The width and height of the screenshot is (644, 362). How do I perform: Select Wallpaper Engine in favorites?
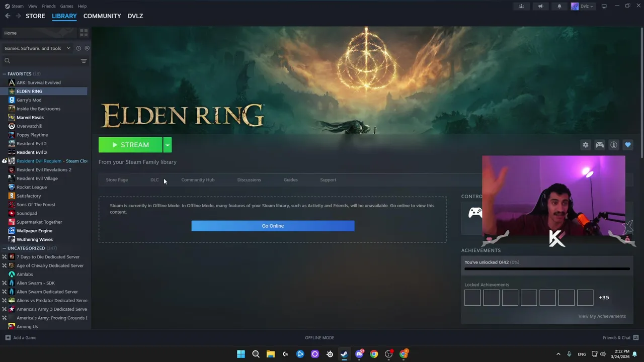click(34, 231)
